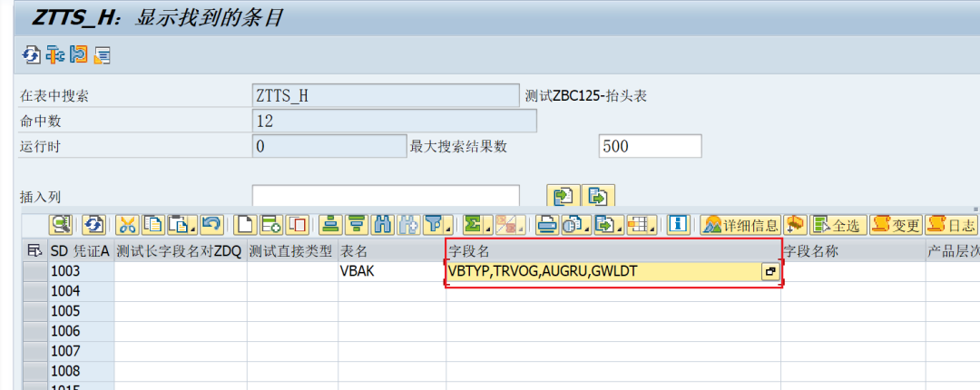Open the funnel filter dropdown arrow
This screenshot has height=390, width=980.
(449, 229)
